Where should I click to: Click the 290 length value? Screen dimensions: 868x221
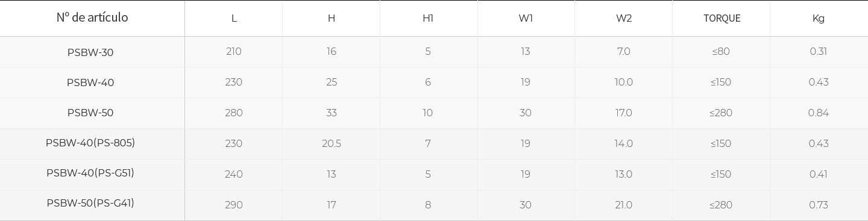coord(234,205)
